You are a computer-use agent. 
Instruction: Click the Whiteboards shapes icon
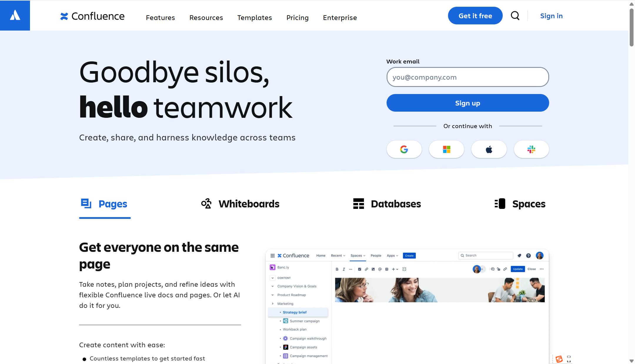point(206,204)
